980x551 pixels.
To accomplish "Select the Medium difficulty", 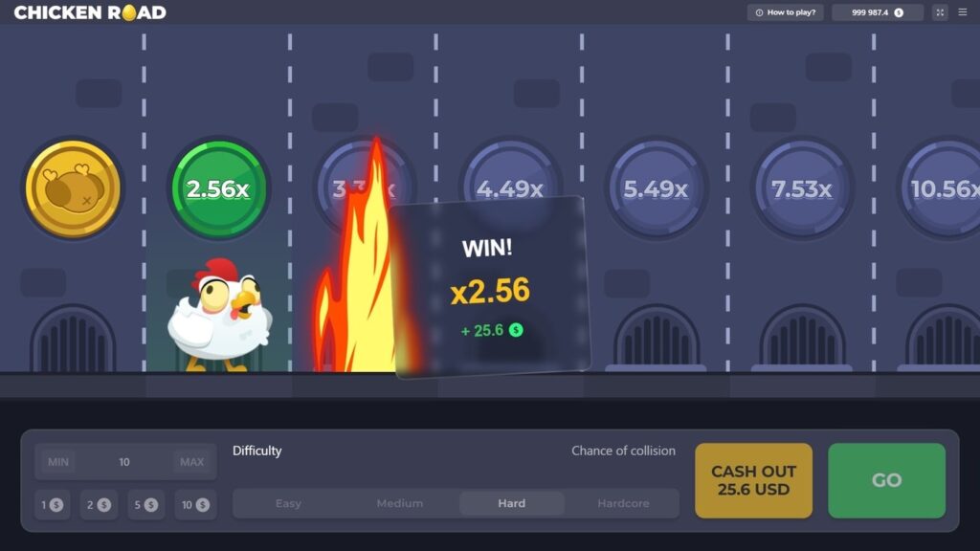I will (x=399, y=503).
